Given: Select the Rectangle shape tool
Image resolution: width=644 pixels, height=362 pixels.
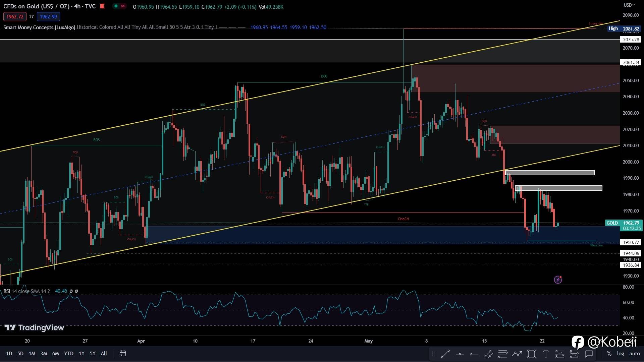Looking at the screenshot, I should 531,354.
